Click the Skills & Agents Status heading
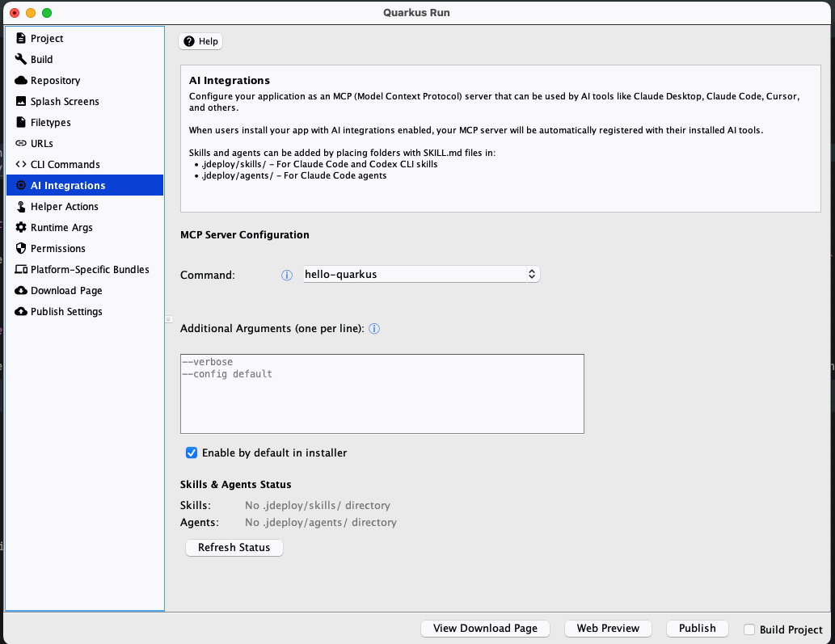Image resolution: width=835 pixels, height=644 pixels. (235, 484)
